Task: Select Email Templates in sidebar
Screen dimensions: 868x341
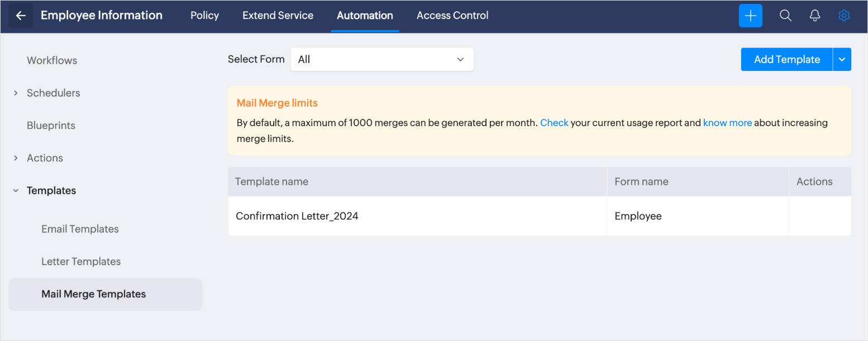Action: [80, 229]
